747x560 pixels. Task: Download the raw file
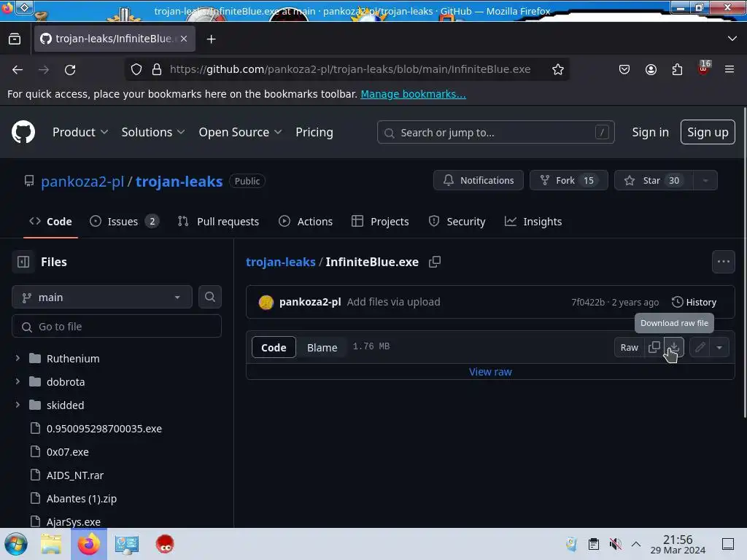[x=674, y=347]
